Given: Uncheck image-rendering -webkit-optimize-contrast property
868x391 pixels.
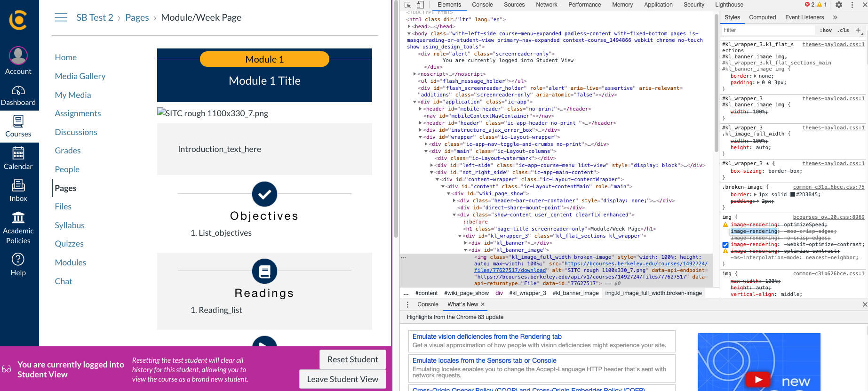Looking at the screenshot, I should (x=725, y=245).
